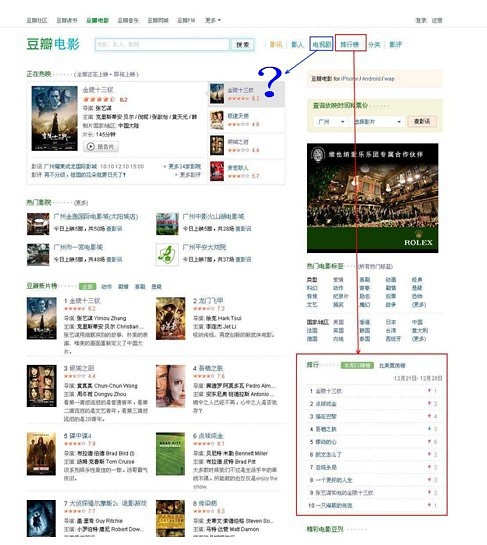487x545 pixels.
Task: Select 金陵十三钗 thumbnail in now-showing list
Action: [217, 94]
